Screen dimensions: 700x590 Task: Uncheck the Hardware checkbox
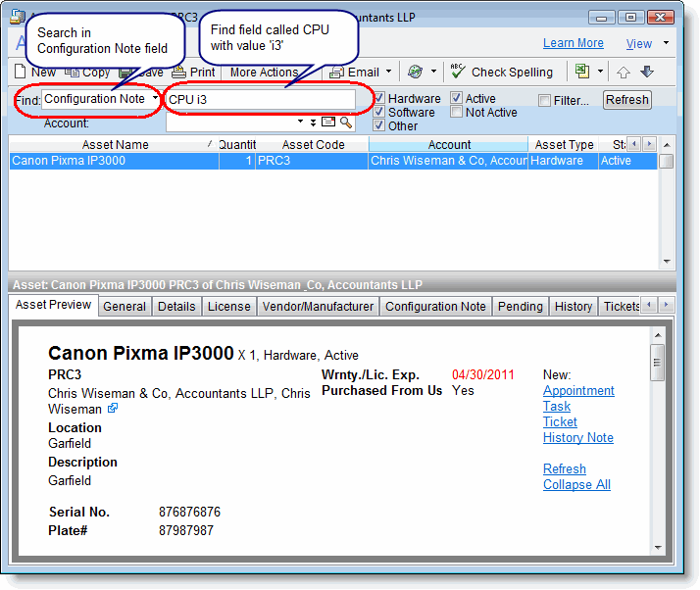click(x=378, y=99)
